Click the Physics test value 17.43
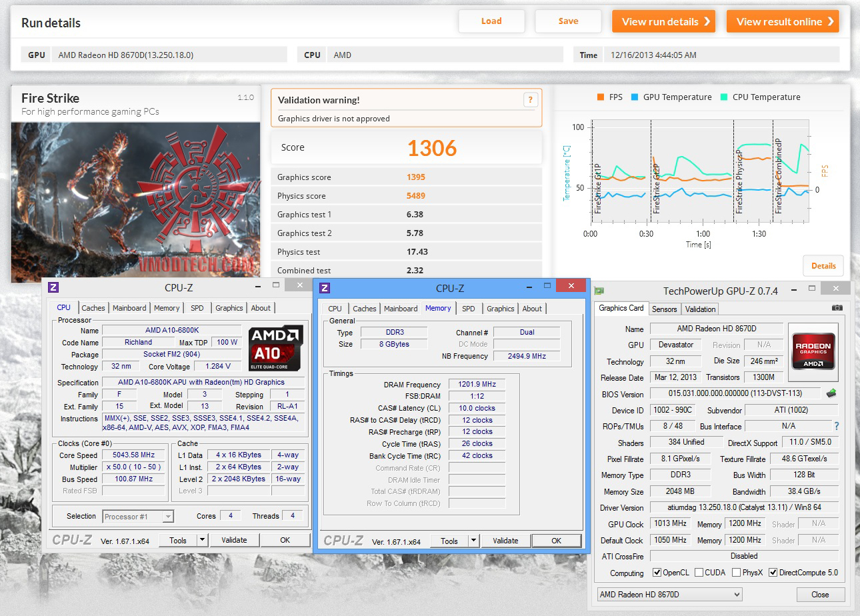Viewport: 860px width, 616px height. coord(417,252)
